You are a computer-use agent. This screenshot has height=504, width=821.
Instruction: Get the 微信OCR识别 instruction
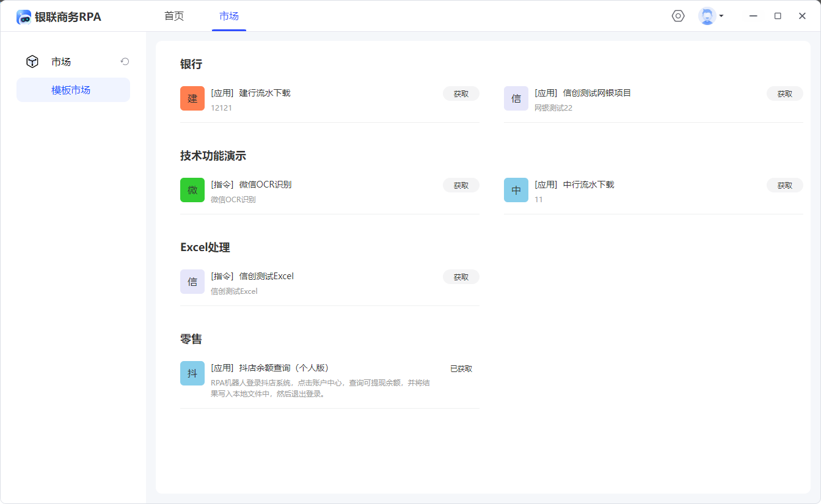pyautogui.click(x=461, y=185)
